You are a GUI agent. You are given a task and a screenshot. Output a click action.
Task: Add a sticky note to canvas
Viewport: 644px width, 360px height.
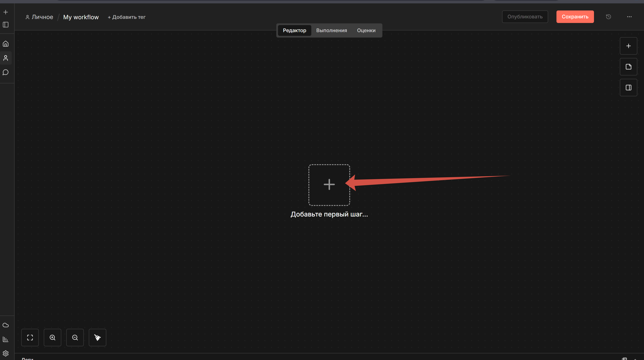[x=628, y=67]
